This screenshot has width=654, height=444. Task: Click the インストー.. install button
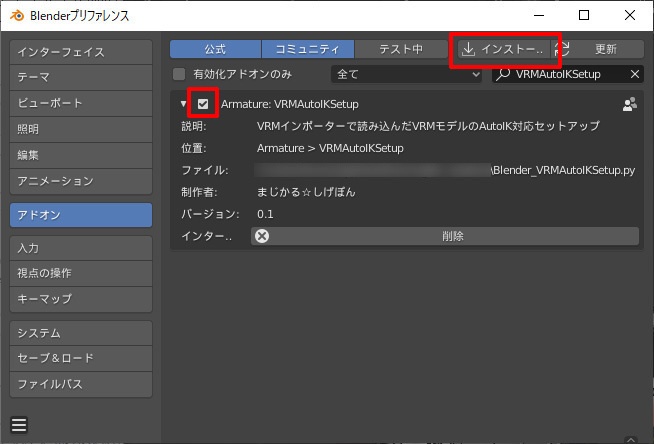point(504,49)
